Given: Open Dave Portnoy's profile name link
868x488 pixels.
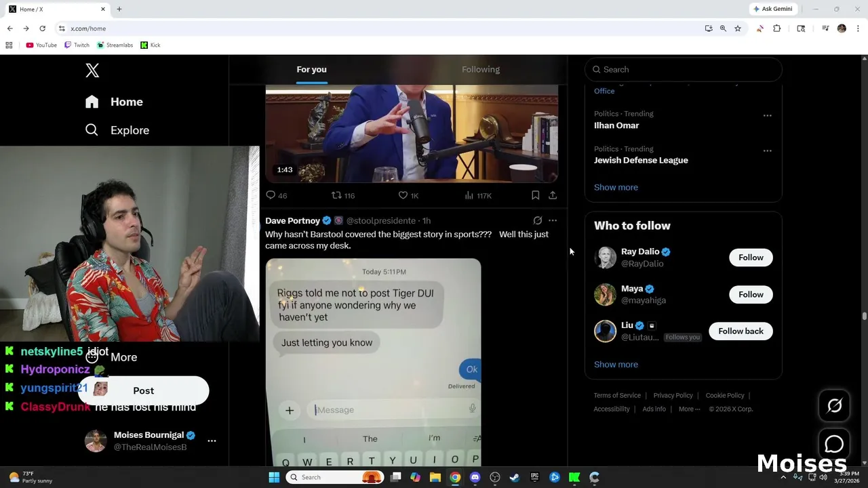Looking at the screenshot, I should pos(292,220).
